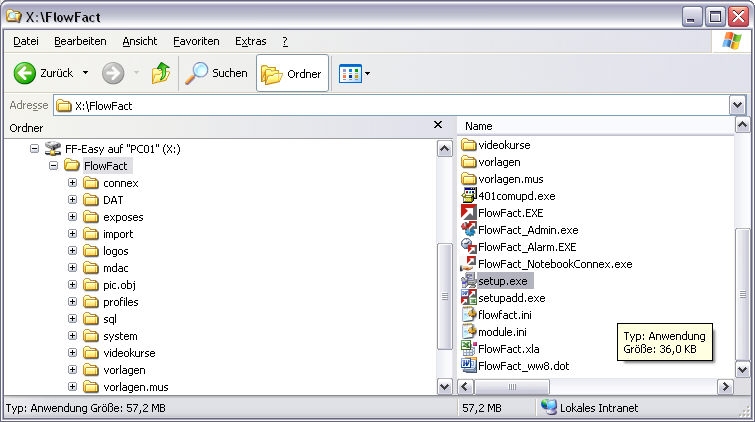This screenshot has height=422, width=755.
Task: Select the FlowFact_Admin.exe icon
Action: coord(469,230)
